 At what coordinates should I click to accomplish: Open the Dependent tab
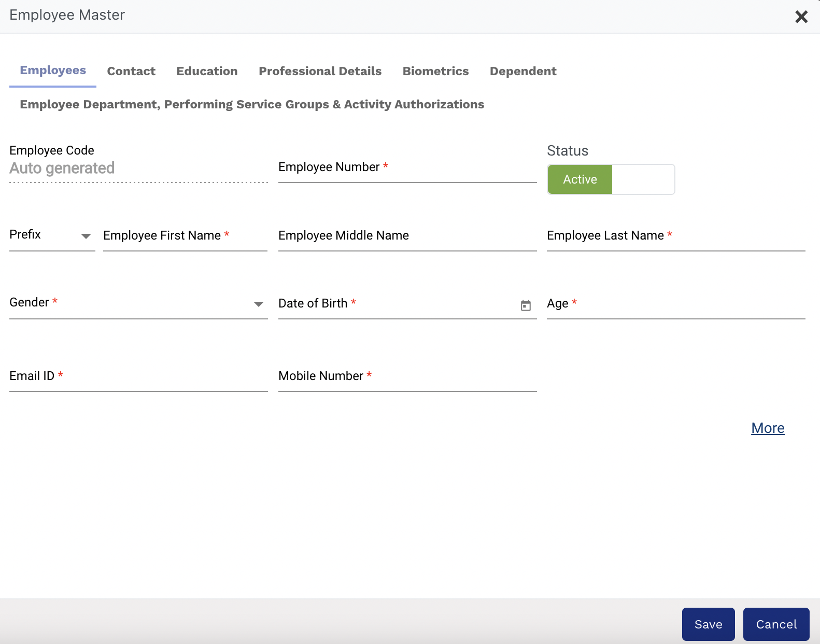[522, 71]
